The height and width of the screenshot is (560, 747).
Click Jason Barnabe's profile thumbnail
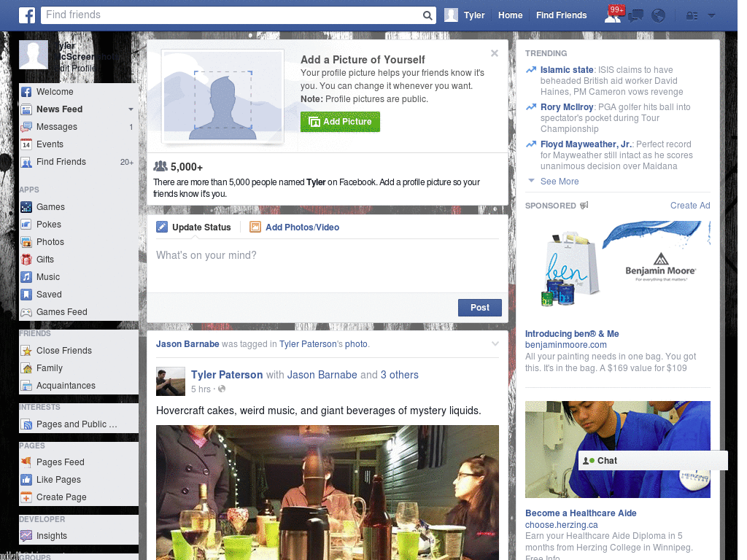170,381
